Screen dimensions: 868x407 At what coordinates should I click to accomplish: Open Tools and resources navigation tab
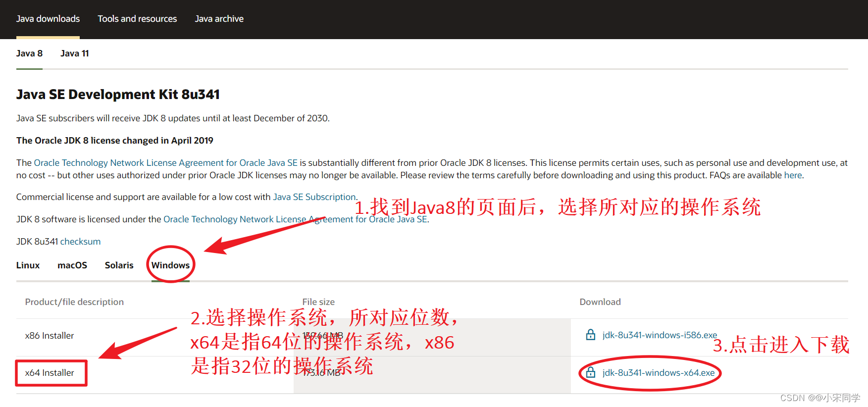(x=137, y=19)
